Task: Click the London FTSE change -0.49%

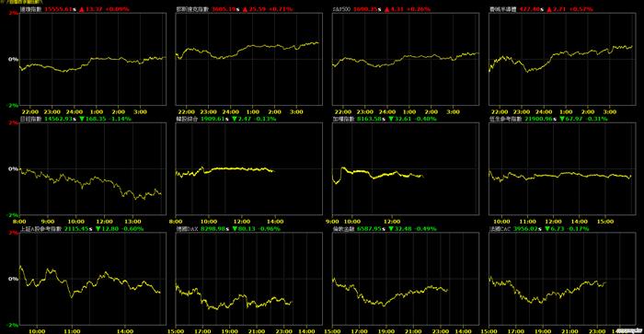Action: [x=425, y=228]
